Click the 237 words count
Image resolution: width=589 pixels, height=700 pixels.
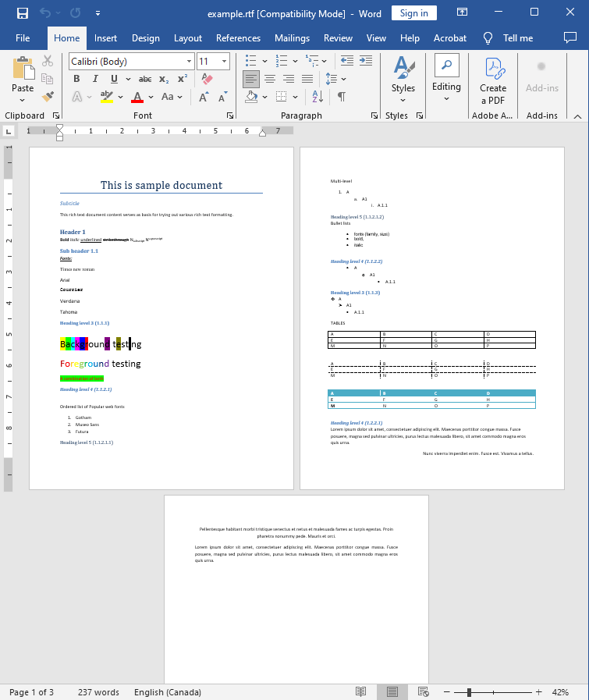point(98,692)
